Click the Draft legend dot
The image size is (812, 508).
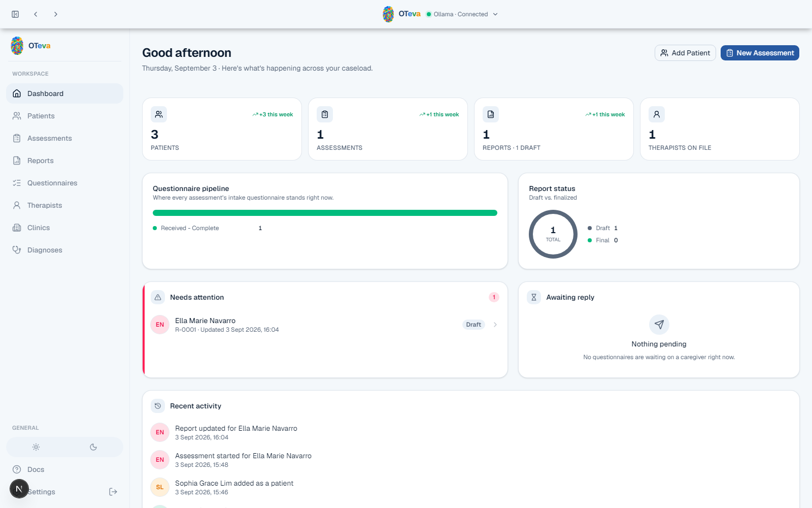coord(590,228)
